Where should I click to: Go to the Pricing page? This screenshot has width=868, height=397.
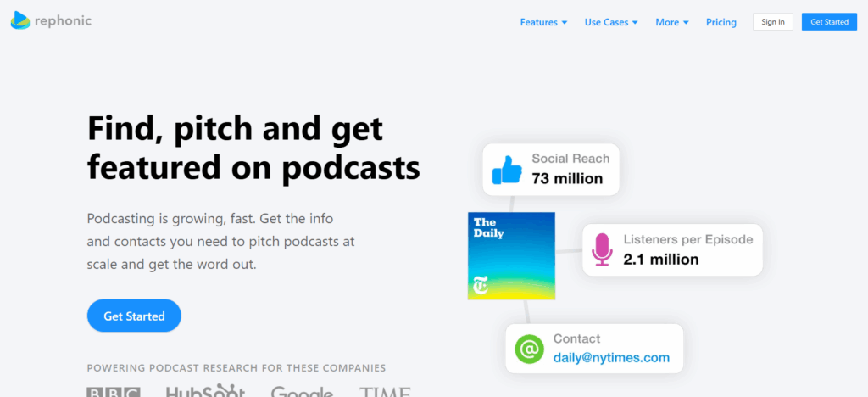(721, 22)
